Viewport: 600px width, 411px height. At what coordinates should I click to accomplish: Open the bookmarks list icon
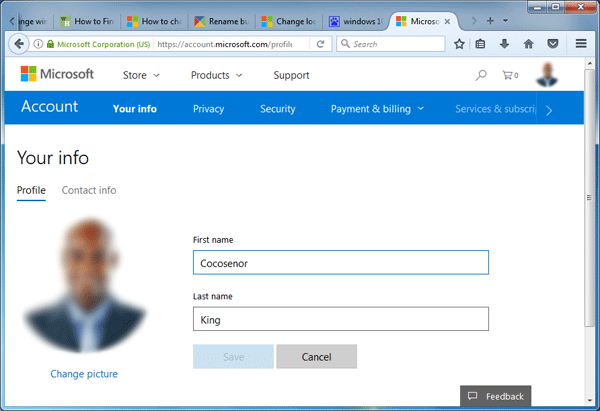coord(480,44)
